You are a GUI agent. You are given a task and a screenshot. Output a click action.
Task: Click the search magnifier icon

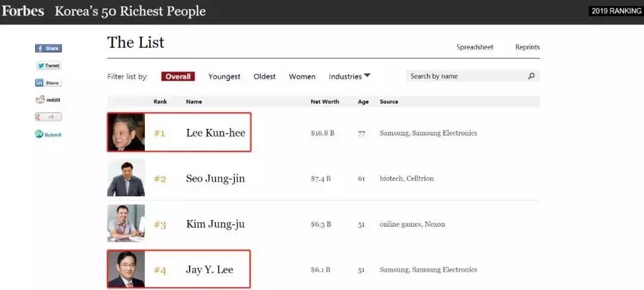[531, 76]
